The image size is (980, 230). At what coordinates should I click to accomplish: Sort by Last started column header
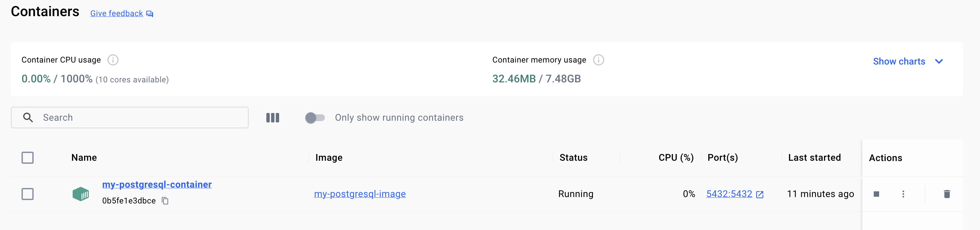coord(814,158)
